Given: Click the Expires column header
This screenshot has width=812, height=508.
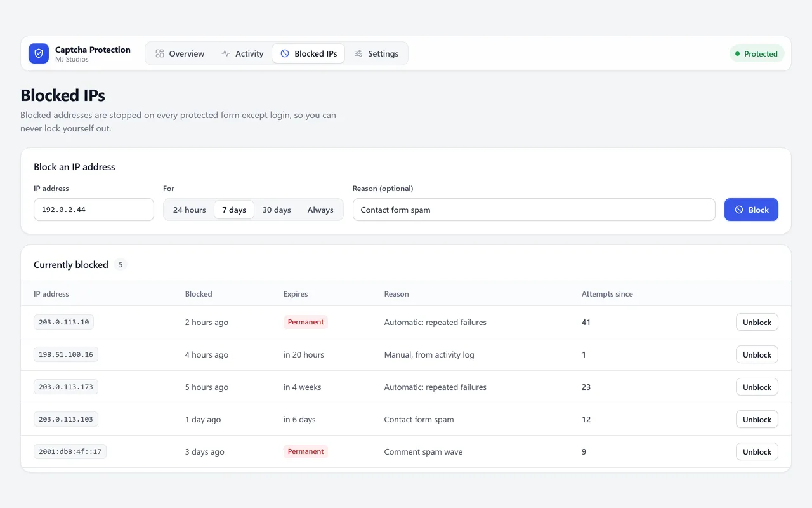Looking at the screenshot, I should [x=296, y=294].
